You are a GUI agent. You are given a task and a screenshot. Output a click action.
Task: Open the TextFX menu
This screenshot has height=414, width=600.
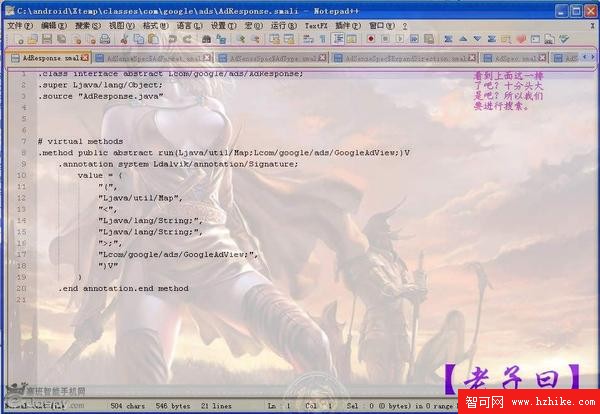tap(316, 26)
